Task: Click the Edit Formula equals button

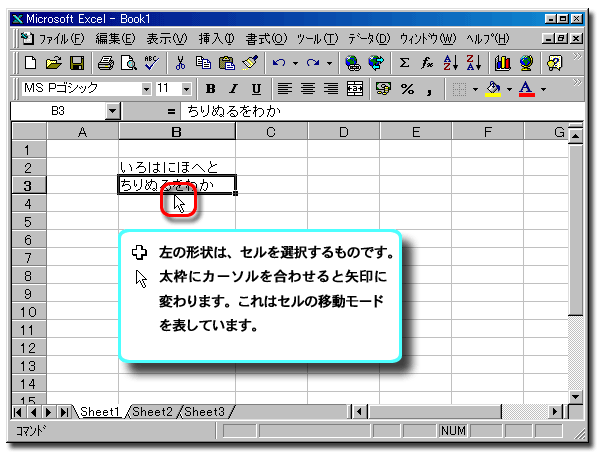Action: click(171, 112)
